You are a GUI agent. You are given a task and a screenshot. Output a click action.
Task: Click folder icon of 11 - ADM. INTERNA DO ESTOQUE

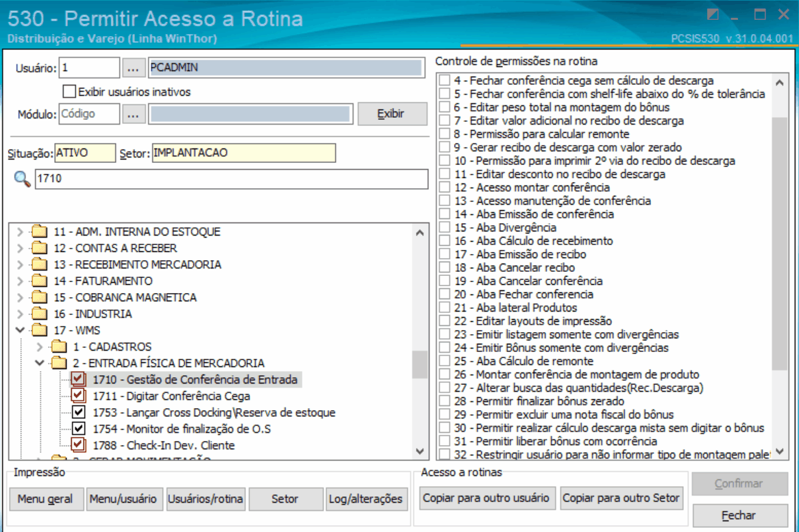pos(39,231)
